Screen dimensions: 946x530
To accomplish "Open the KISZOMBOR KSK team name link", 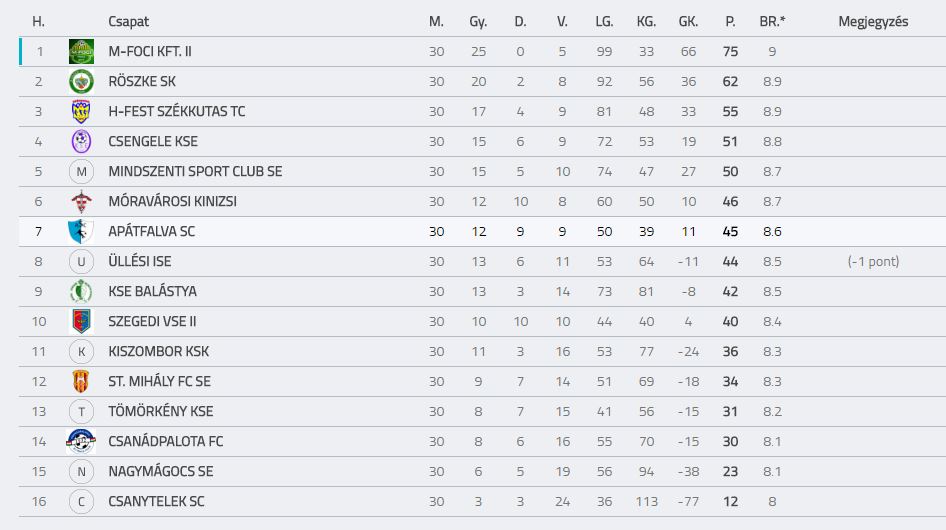I will click(x=159, y=351).
